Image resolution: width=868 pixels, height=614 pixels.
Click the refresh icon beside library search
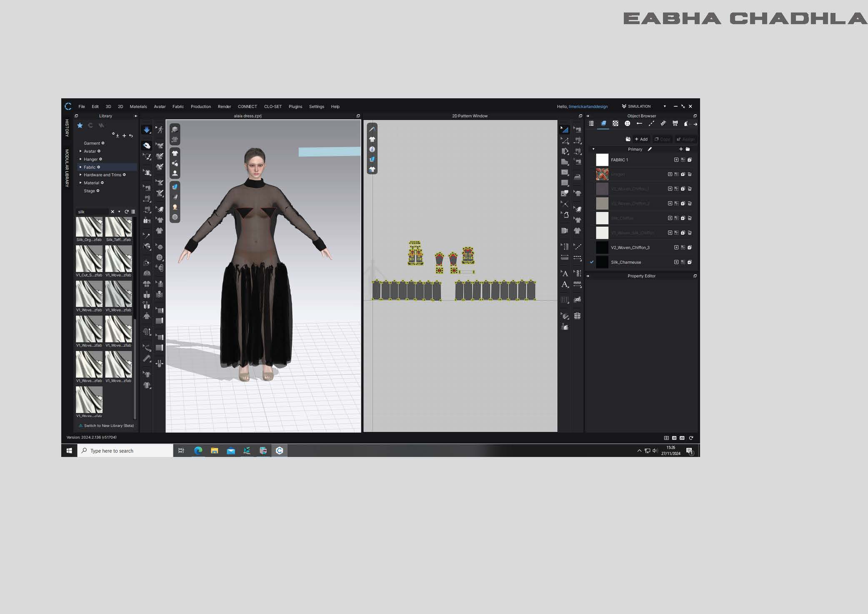click(x=127, y=212)
